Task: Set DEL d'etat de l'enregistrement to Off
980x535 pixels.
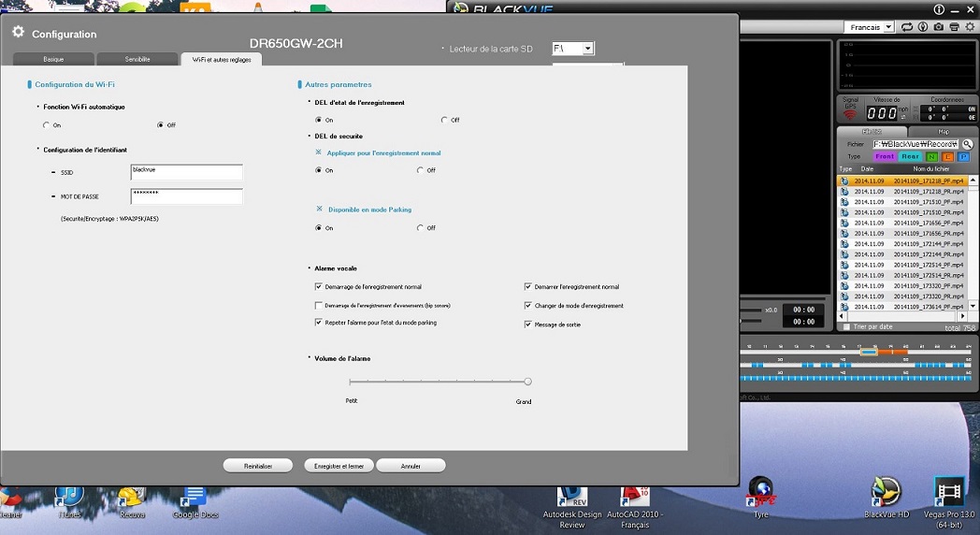Action: point(444,120)
